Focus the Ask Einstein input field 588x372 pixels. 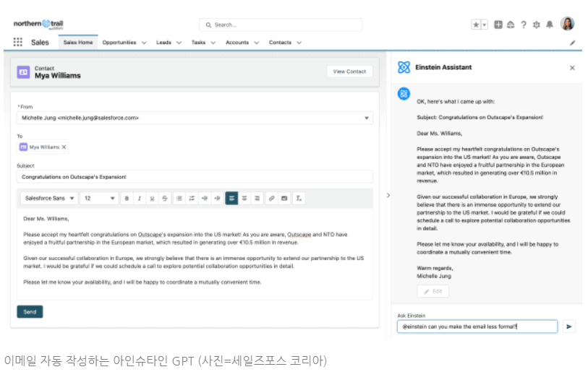(x=477, y=326)
